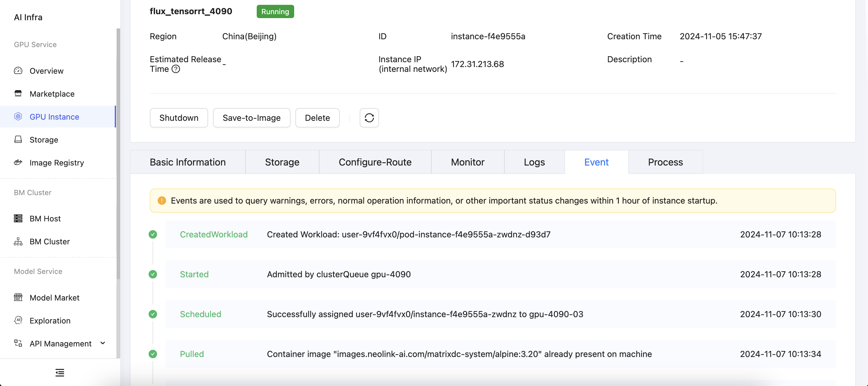The width and height of the screenshot is (868, 386).
Task: Open the Marketplace sidebar item
Action: click(x=52, y=94)
